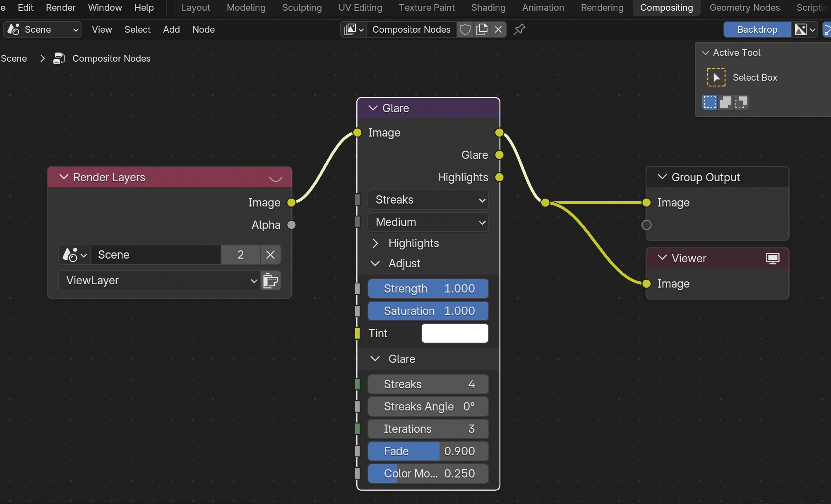Select the extend selection mode icon

(725, 102)
